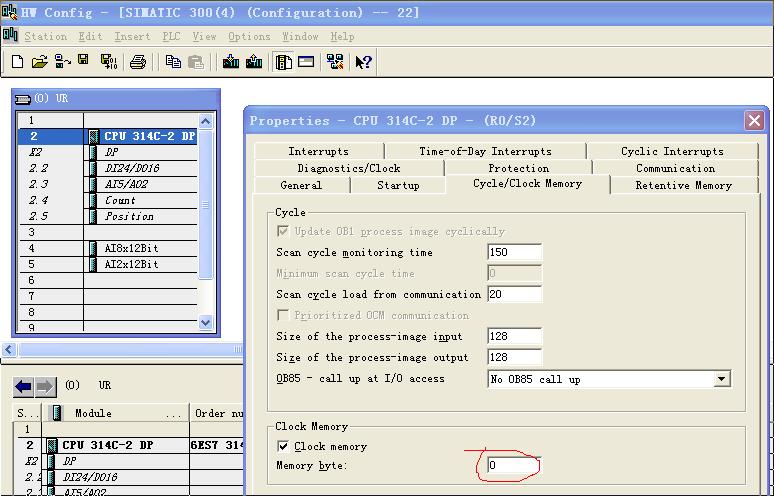Select the AI8x12Bit module in slot 4
The image size is (774, 496).
tap(107, 248)
